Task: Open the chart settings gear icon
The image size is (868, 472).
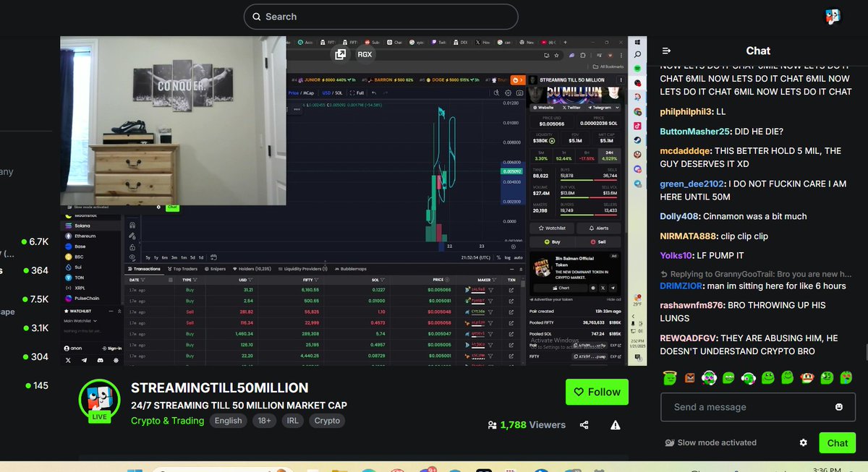Action: [508, 93]
